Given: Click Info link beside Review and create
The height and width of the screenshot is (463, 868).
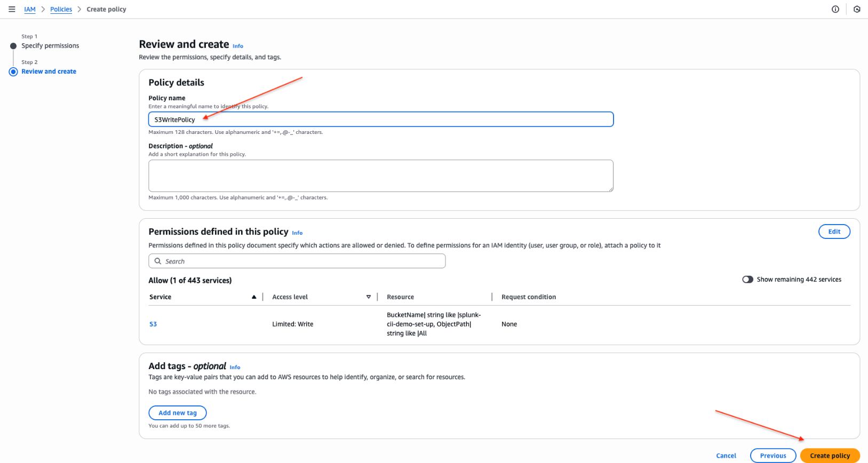Looking at the screenshot, I should pos(238,46).
